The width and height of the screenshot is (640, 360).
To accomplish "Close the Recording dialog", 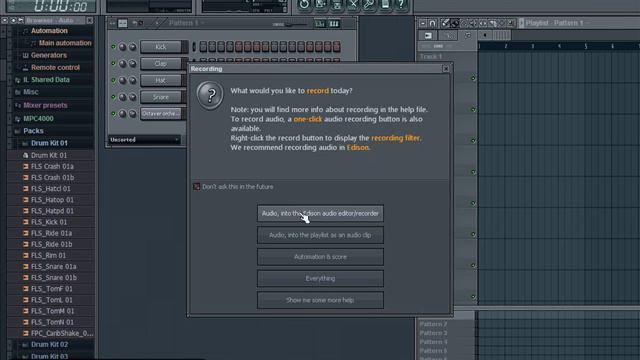I will coord(446,69).
